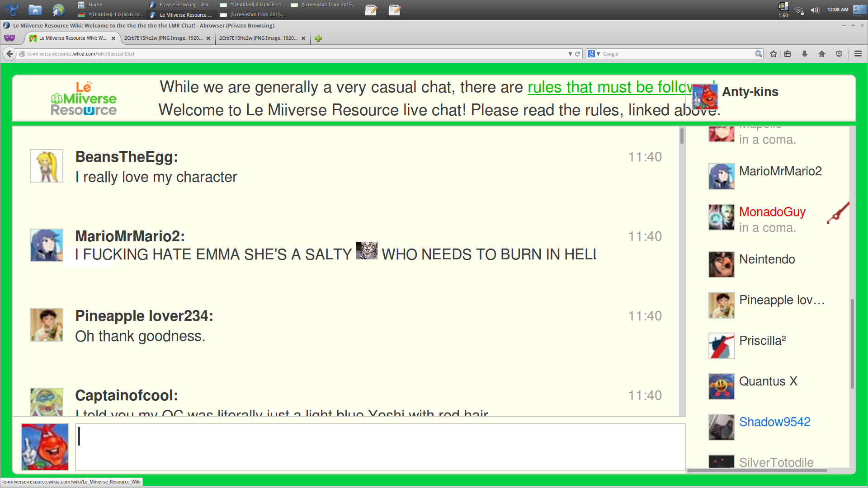Close the first 2Crb7E15He2w PNG tab
The width and height of the screenshot is (868, 488).
coord(208,38)
